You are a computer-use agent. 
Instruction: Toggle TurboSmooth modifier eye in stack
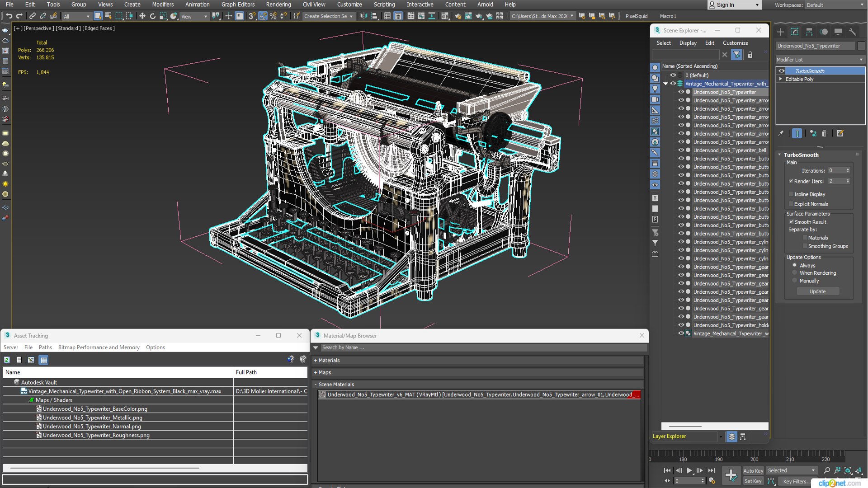(782, 71)
